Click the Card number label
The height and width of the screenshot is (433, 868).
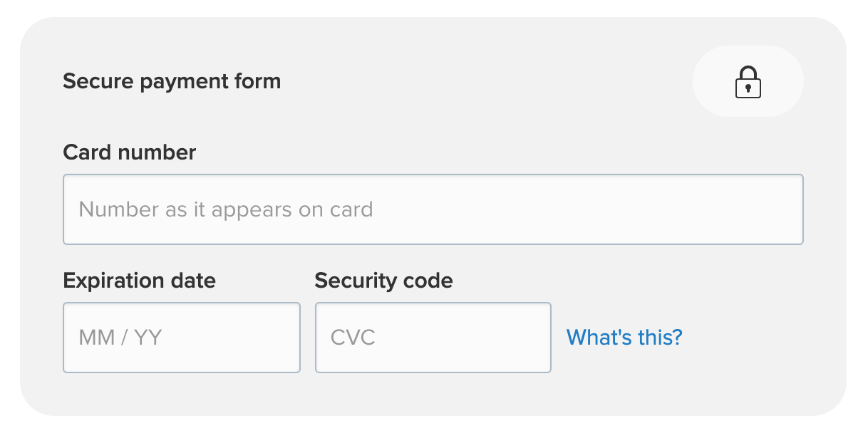click(x=129, y=152)
